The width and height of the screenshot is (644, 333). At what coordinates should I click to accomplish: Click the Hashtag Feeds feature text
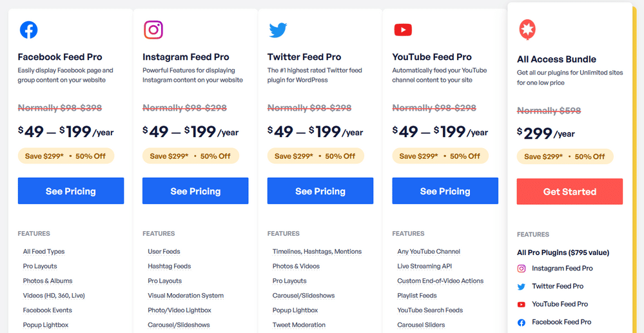169,266
